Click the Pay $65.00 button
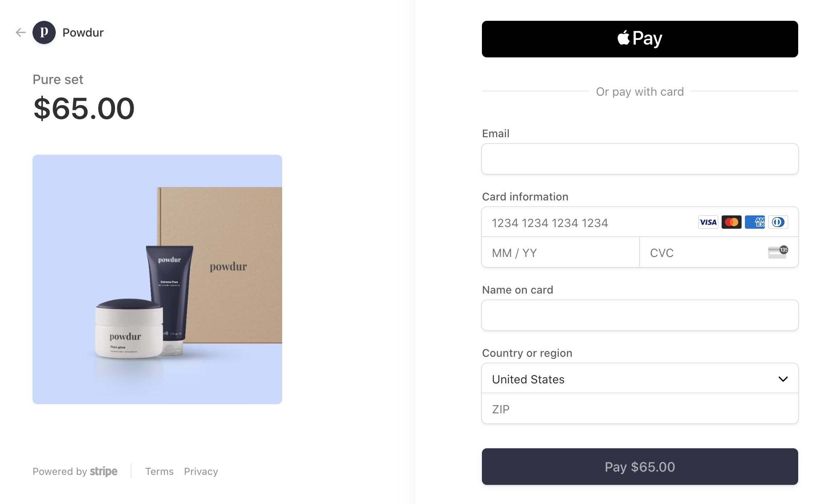Image resolution: width=824 pixels, height=504 pixels. point(640,466)
